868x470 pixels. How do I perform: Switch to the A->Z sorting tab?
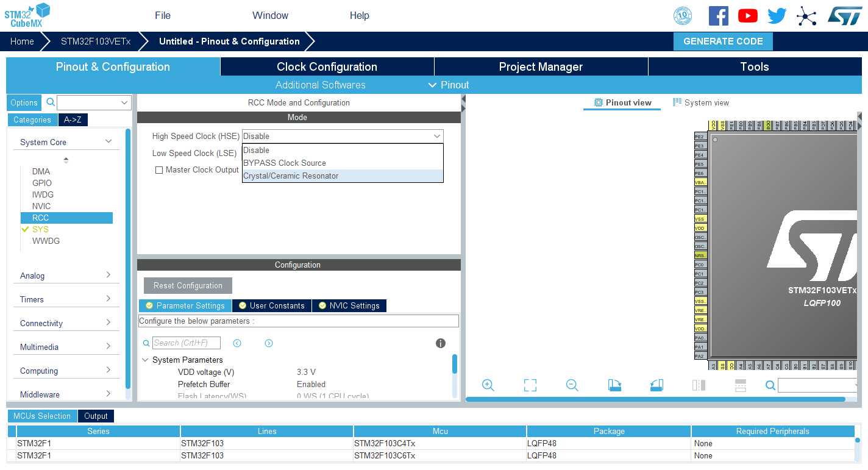[x=73, y=119]
